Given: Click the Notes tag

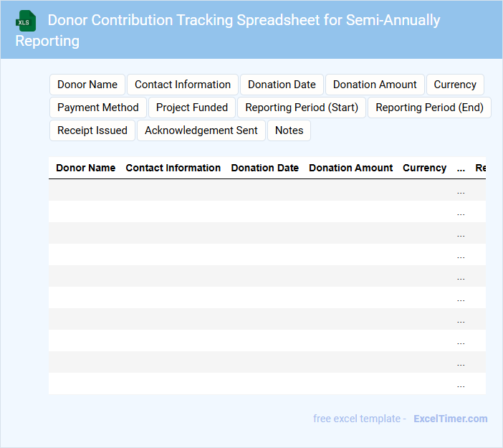Looking at the screenshot, I should click(x=289, y=130).
